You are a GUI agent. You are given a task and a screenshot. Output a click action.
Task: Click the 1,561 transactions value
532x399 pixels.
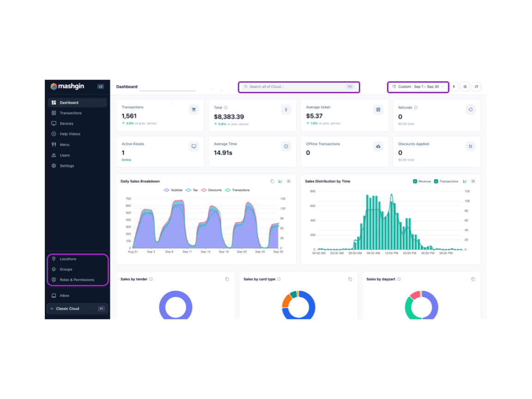click(129, 116)
